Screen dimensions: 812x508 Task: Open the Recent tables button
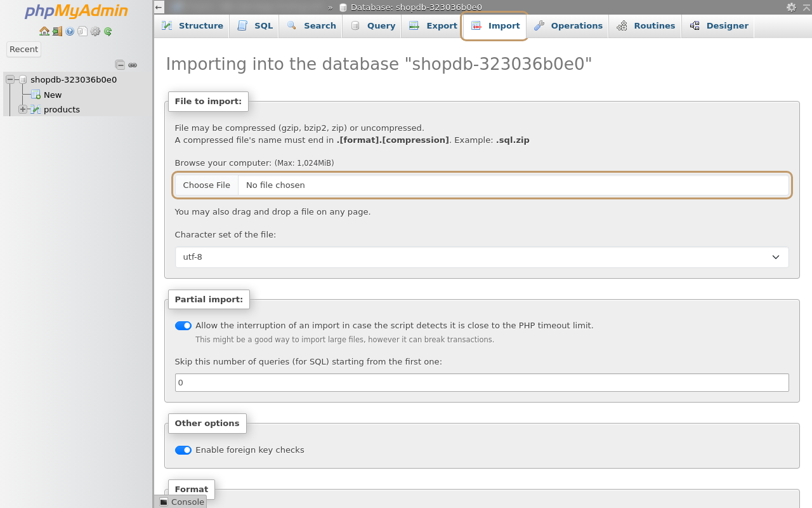24,49
